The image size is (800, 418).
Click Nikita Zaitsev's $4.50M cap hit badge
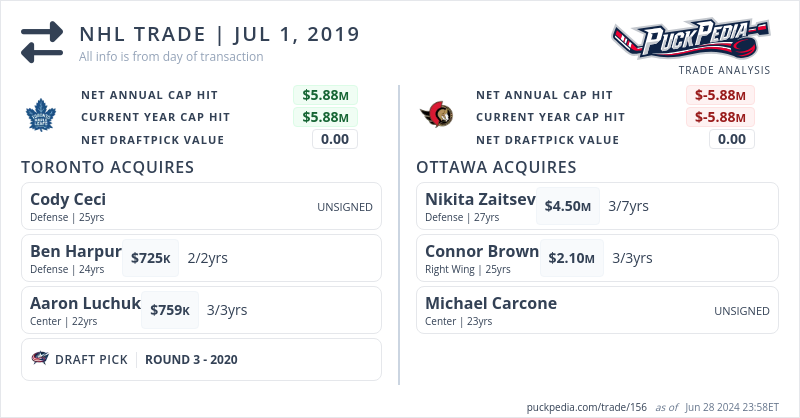(567, 206)
